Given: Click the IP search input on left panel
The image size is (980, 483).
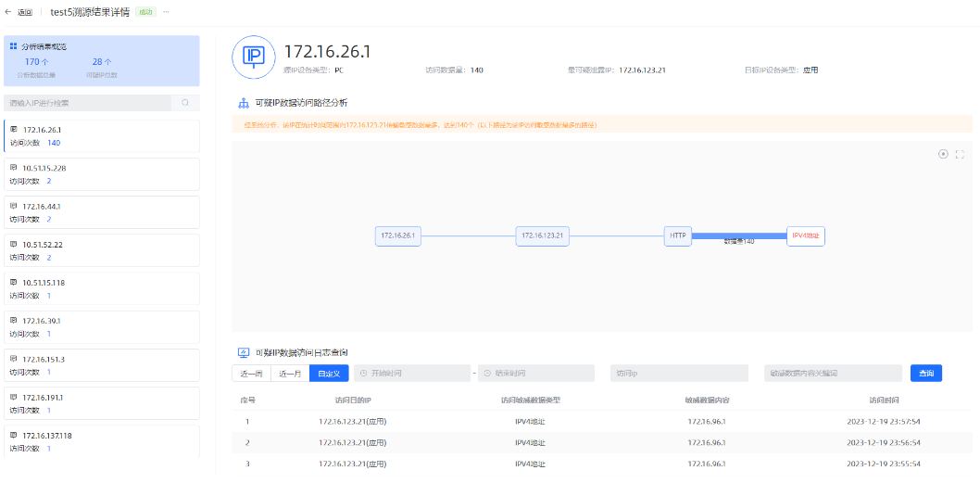Looking at the screenshot, I should (x=88, y=103).
